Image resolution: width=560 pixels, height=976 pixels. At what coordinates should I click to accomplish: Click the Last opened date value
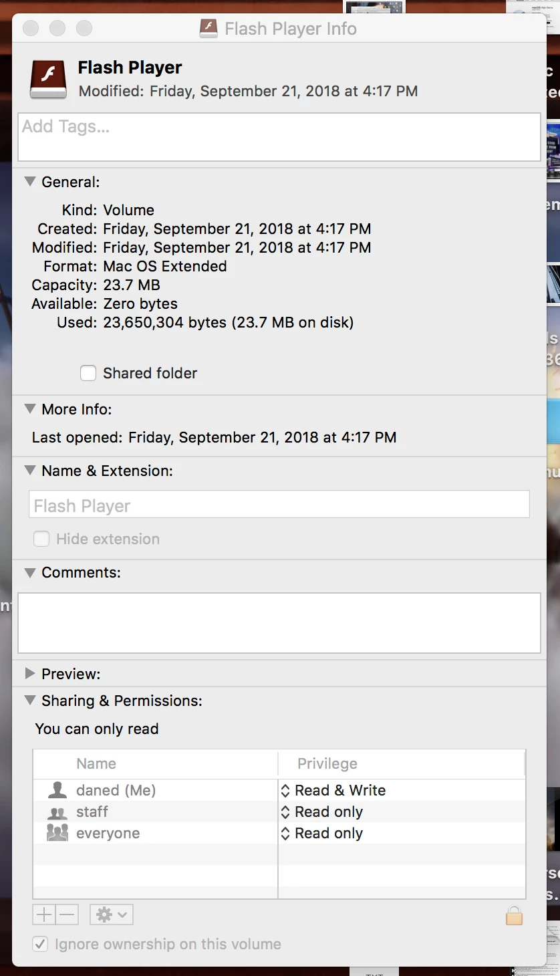coord(263,437)
